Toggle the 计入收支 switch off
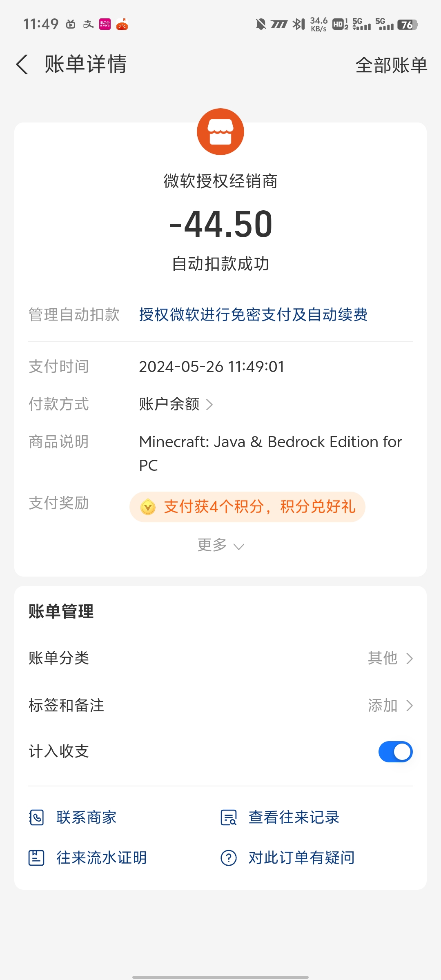Screen dimensions: 441x980 click(395, 752)
